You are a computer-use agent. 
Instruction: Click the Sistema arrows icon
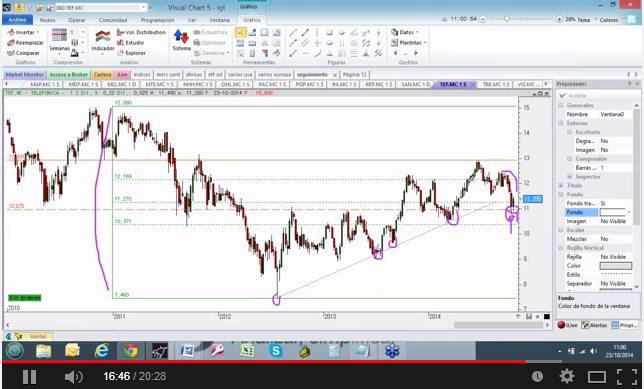181,37
